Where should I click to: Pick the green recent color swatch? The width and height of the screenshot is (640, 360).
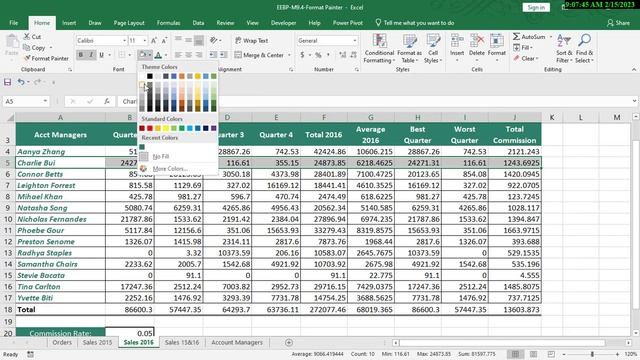pyautogui.click(x=142, y=147)
